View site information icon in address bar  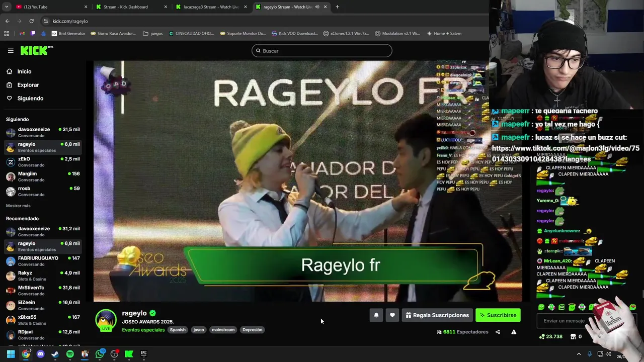(x=46, y=21)
